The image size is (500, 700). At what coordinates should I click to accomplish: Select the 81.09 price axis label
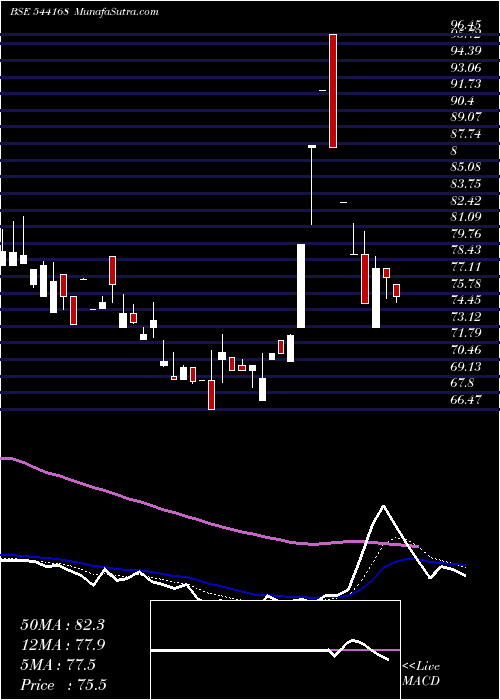tap(465, 217)
